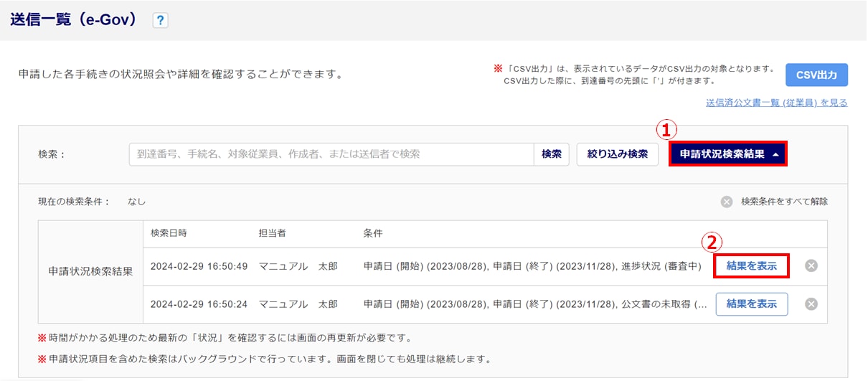This screenshot has width=868, height=381.
Task: Click the help question mark icon
Action: click(160, 21)
